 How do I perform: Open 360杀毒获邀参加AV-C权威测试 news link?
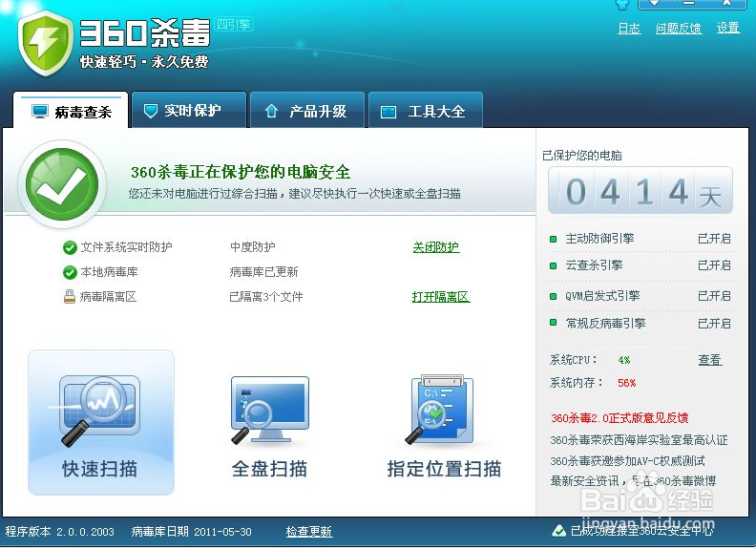coord(627,461)
